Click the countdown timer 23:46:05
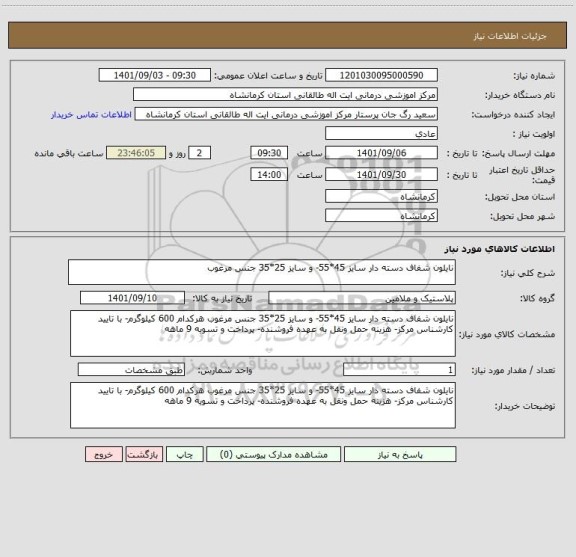The width and height of the screenshot is (576, 557). [x=136, y=153]
